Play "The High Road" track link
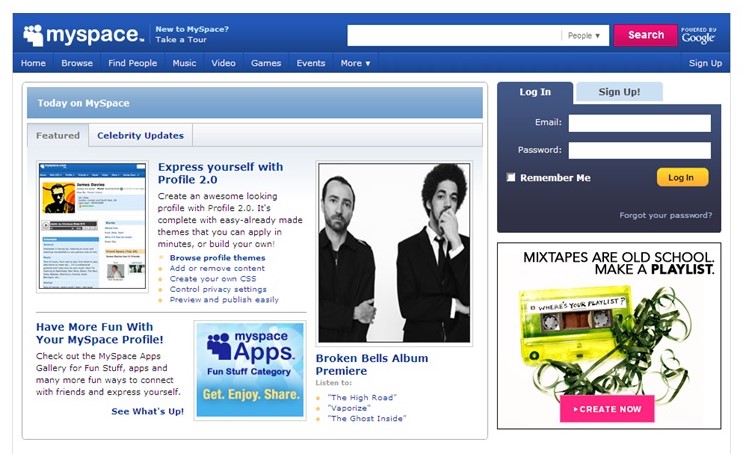The width and height of the screenshot is (745, 455). point(355,396)
